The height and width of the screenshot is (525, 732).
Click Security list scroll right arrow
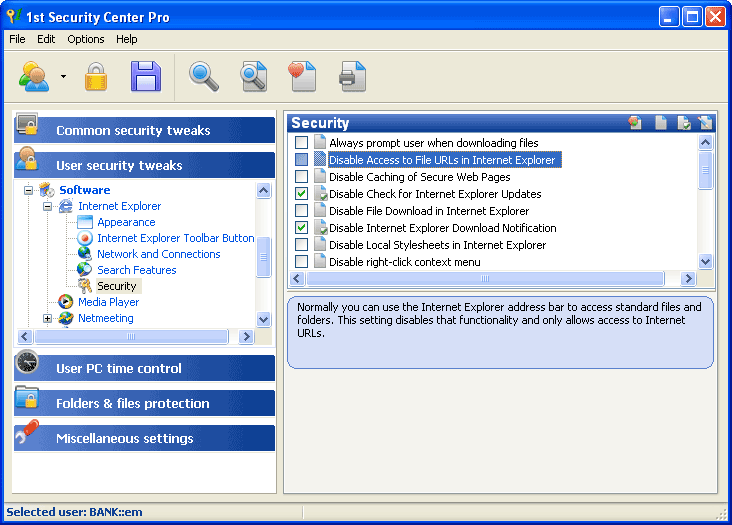coord(688,279)
